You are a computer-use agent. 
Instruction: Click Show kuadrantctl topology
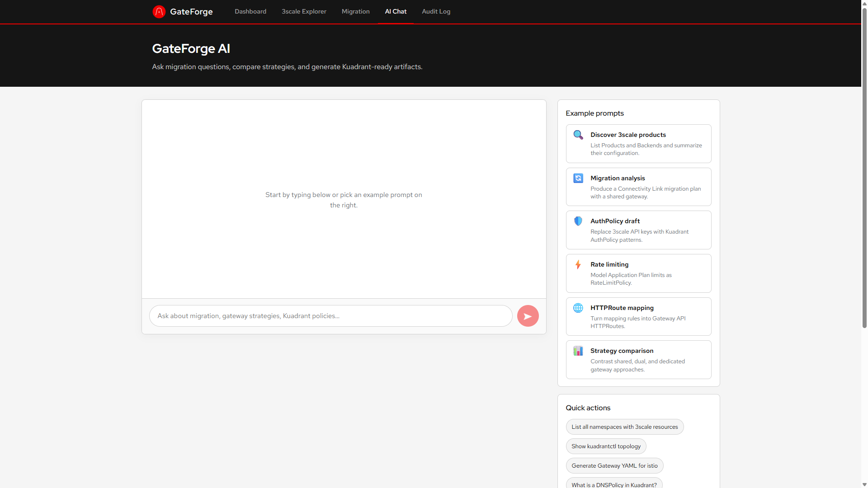click(x=606, y=446)
